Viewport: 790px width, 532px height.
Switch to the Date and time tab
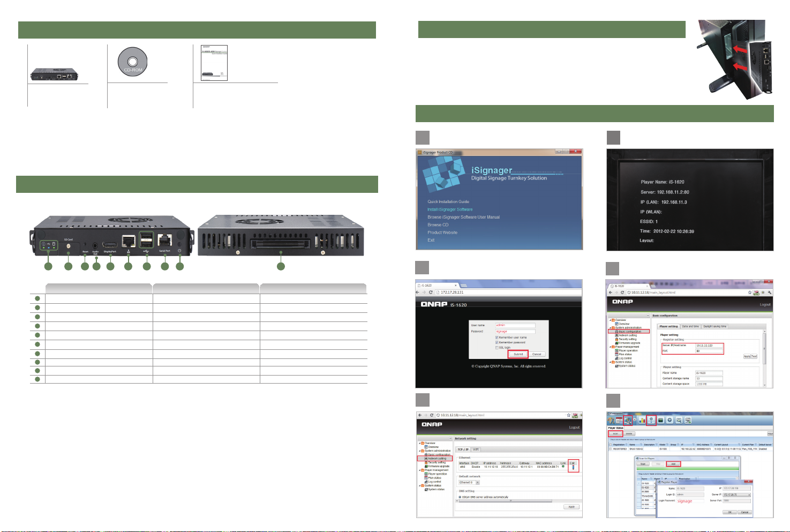[690, 326]
